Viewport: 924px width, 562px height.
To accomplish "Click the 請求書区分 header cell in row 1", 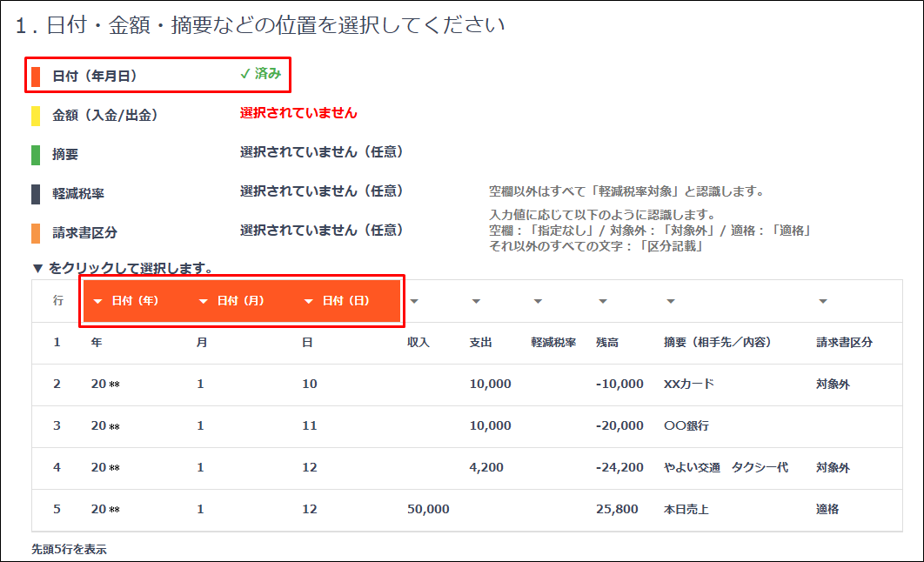I will [x=845, y=342].
